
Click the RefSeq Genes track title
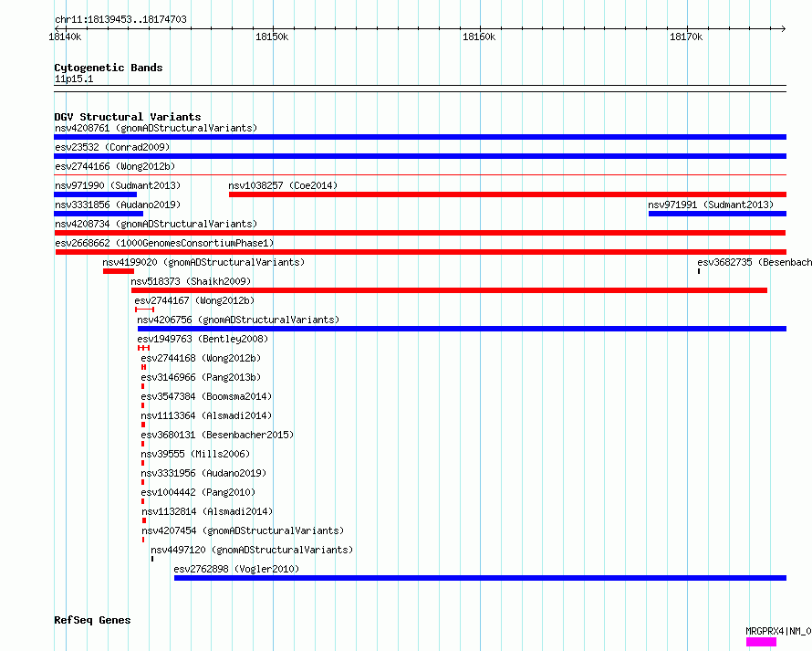click(x=92, y=620)
